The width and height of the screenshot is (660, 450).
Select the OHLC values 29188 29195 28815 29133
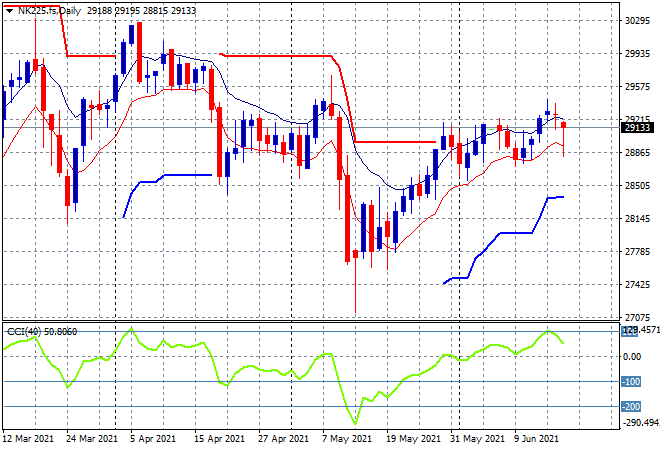click(x=141, y=11)
